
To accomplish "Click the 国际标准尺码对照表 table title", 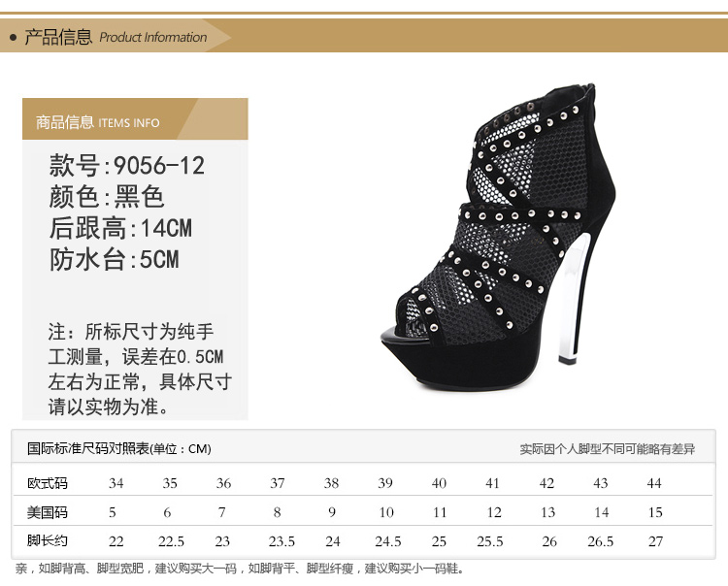I will [x=118, y=448].
